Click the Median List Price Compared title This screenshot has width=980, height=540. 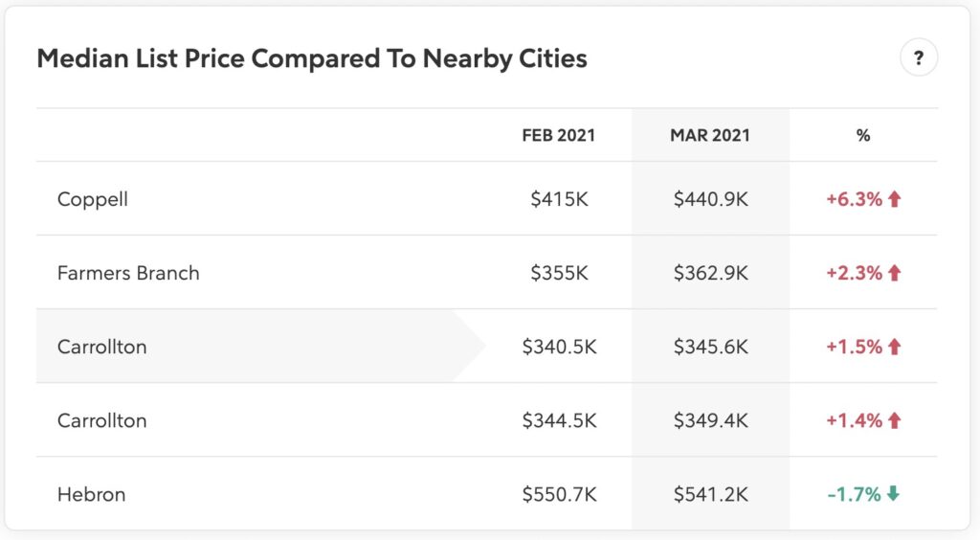pyautogui.click(x=312, y=58)
